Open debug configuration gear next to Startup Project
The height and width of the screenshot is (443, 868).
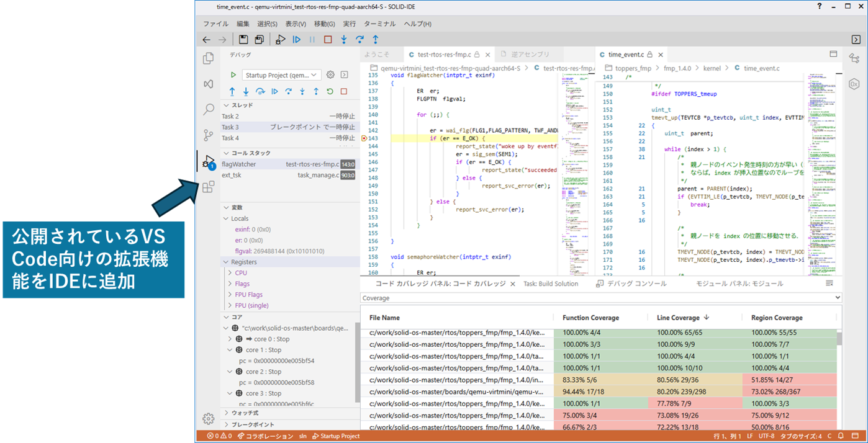point(330,75)
